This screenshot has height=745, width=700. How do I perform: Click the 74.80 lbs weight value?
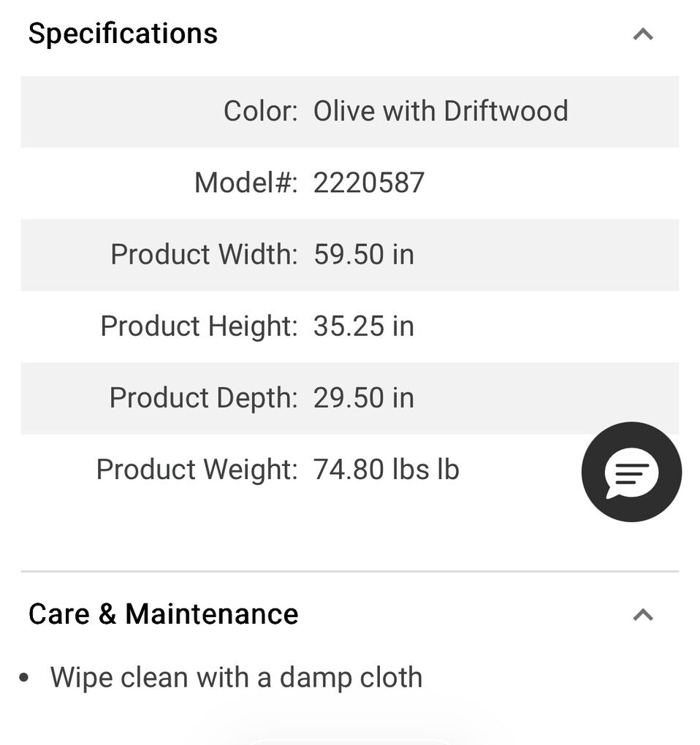(386, 469)
